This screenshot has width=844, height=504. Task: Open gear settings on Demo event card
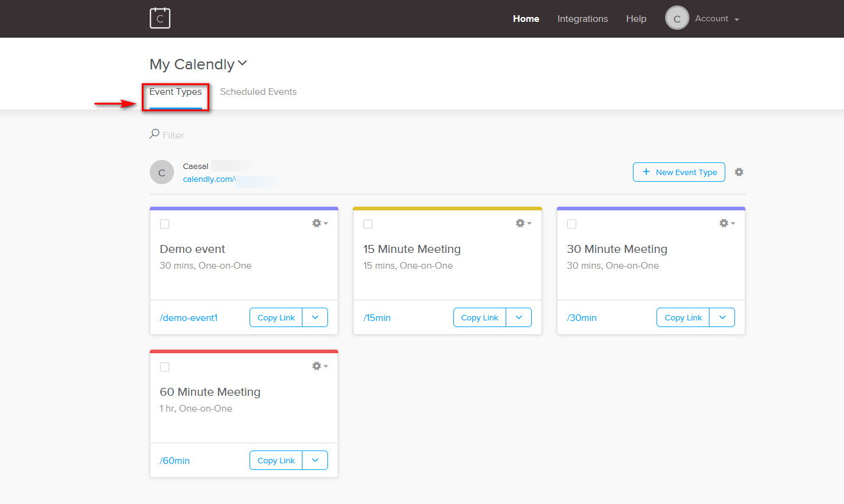point(319,223)
